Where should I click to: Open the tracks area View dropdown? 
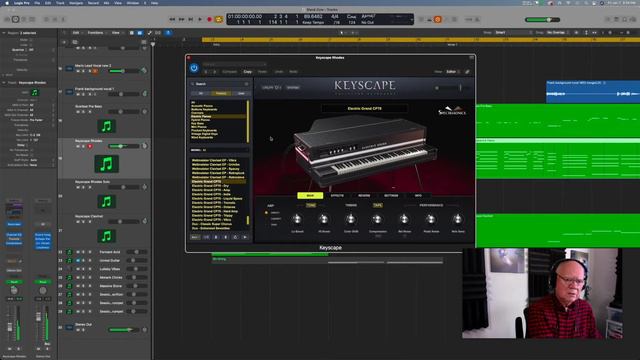(x=117, y=33)
